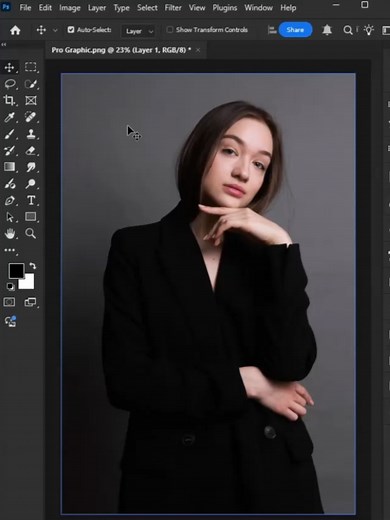Open the generative AI tool icon
Viewport: 390px width, 520px height.
10,321
